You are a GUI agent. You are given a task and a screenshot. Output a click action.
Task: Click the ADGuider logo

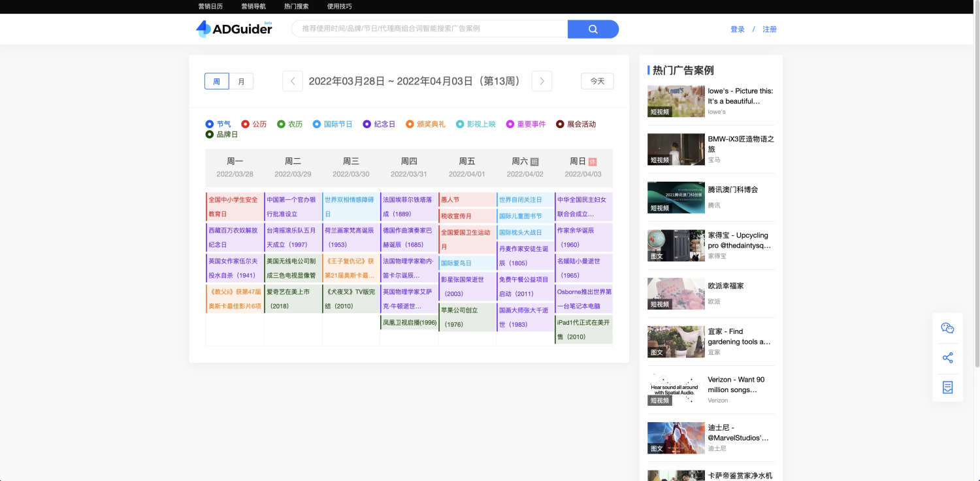pos(234,29)
